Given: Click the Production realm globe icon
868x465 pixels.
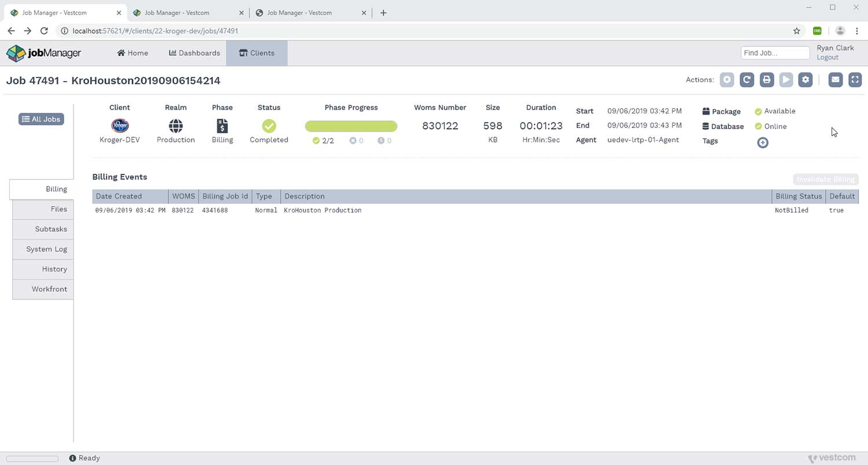Looking at the screenshot, I should coord(176,126).
